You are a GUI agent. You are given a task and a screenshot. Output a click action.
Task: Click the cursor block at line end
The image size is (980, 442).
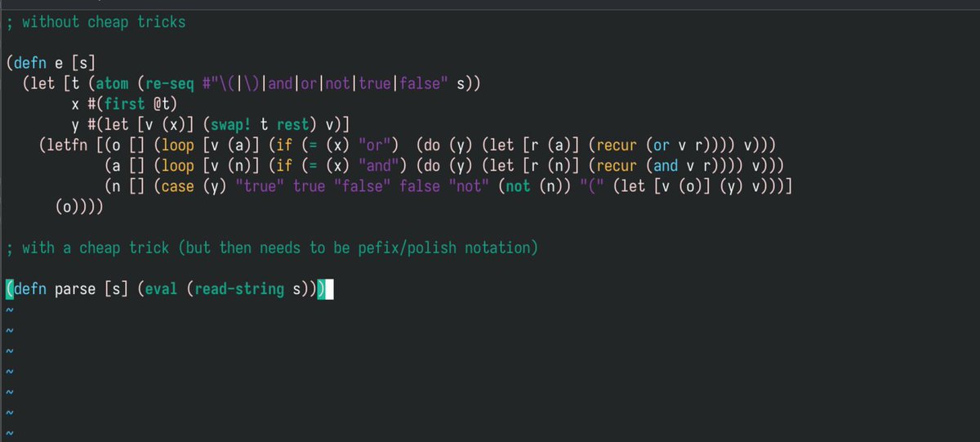coord(330,288)
